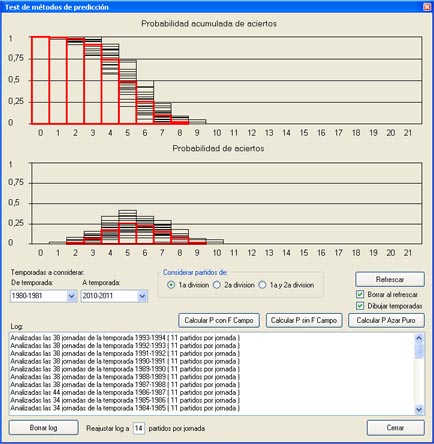
Task: Toggle the 'Borrar al refrescar' checkbox
Action: (x=360, y=294)
